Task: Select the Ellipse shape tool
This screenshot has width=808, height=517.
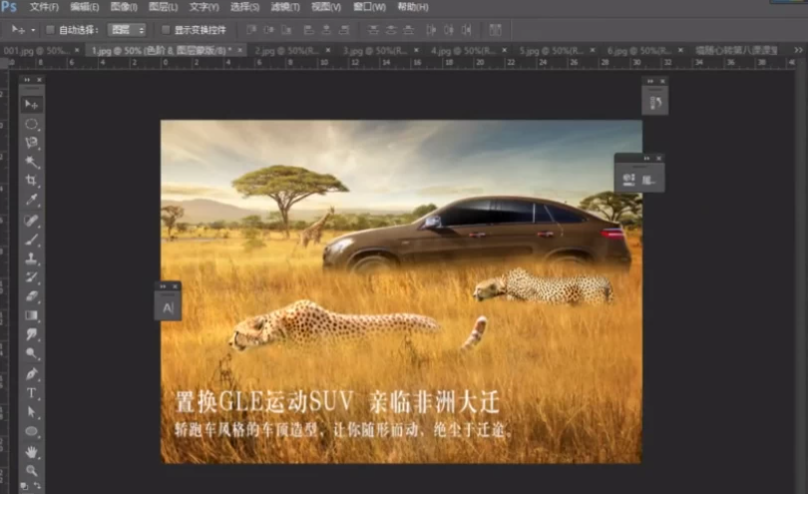Action: click(31, 431)
